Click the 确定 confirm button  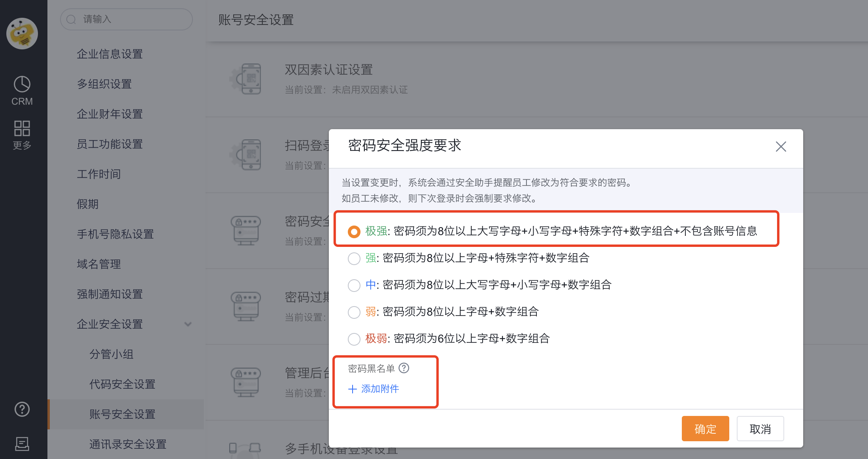point(705,429)
